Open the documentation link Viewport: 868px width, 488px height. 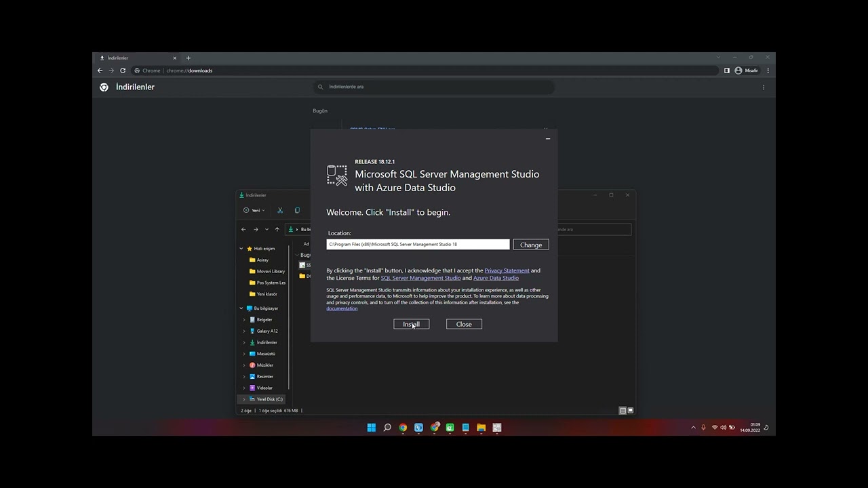(342, 308)
